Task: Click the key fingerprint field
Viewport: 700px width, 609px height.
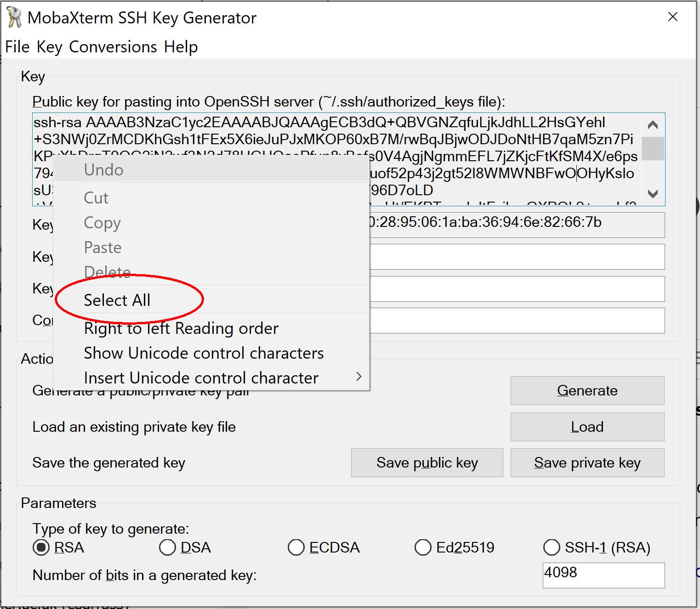Action: tap(517, 225)
